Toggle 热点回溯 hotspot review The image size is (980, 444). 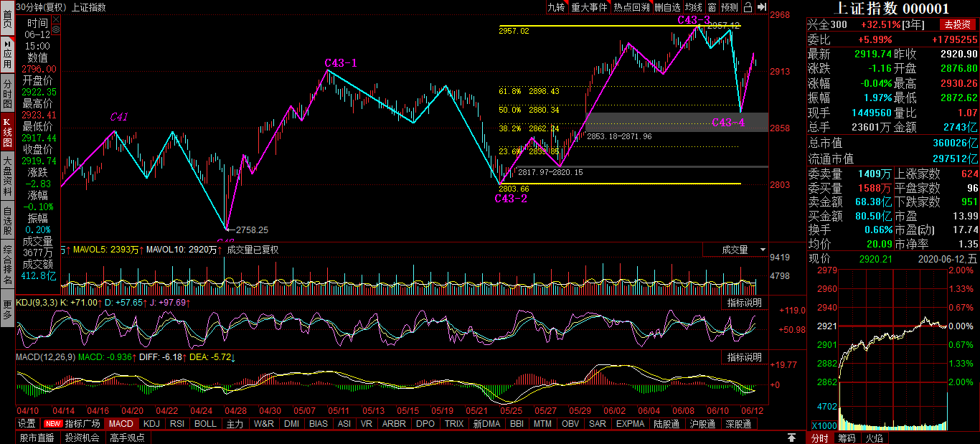click(631, 7)
